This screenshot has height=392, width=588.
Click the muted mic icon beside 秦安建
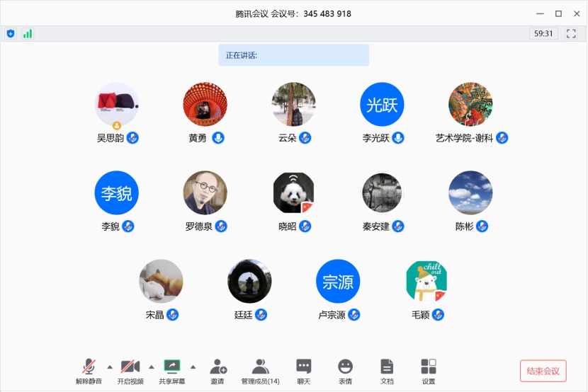pyautogui.click(x=398, y=226)
